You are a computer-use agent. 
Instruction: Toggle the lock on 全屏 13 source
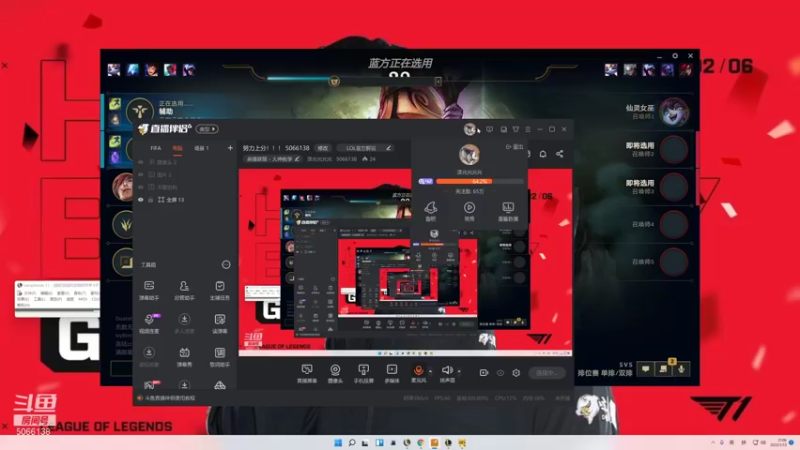tap(151, 199)
